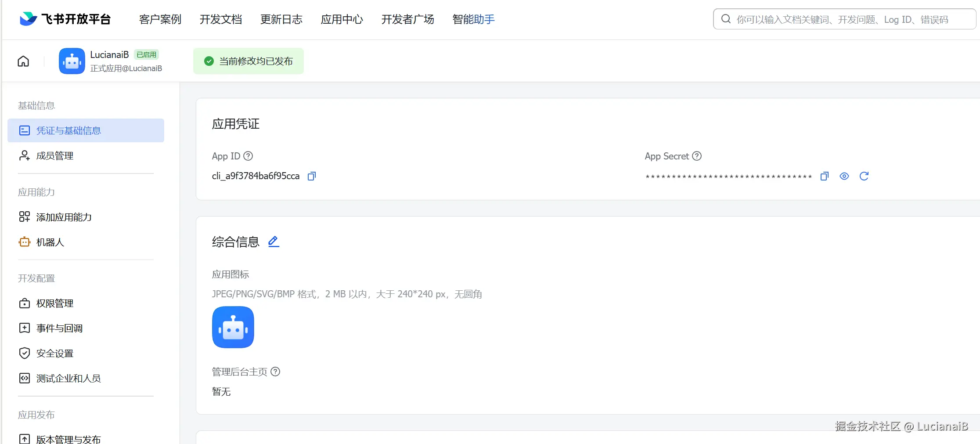
Task: Edit 综合信息 with the pencil icon
Action: pos(274,242)
